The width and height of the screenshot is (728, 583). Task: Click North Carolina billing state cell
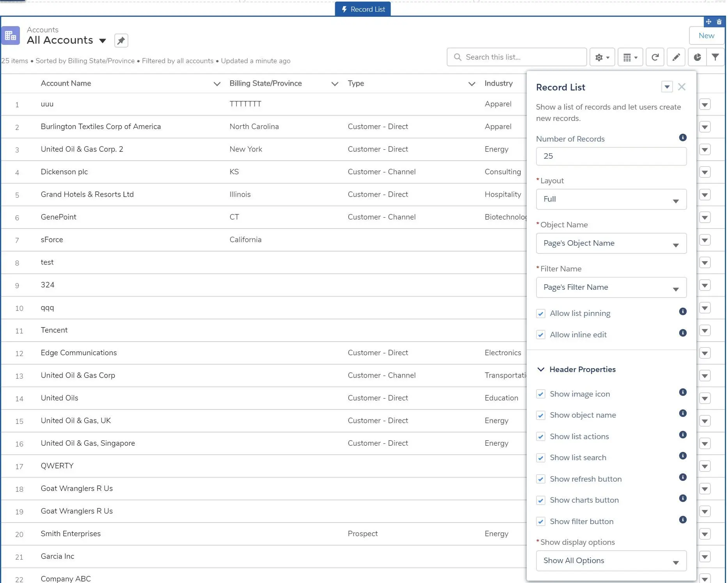tap(254, 127)
